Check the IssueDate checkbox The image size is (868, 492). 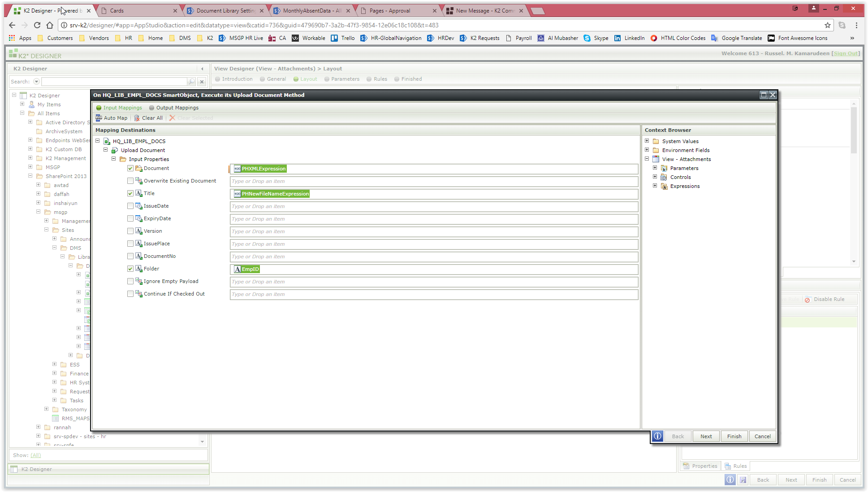[130, 206]
